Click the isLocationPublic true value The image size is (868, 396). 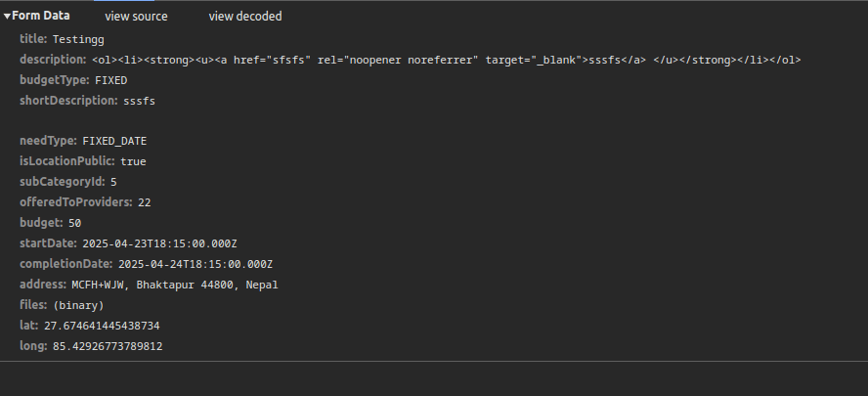(x=133, y=161)
